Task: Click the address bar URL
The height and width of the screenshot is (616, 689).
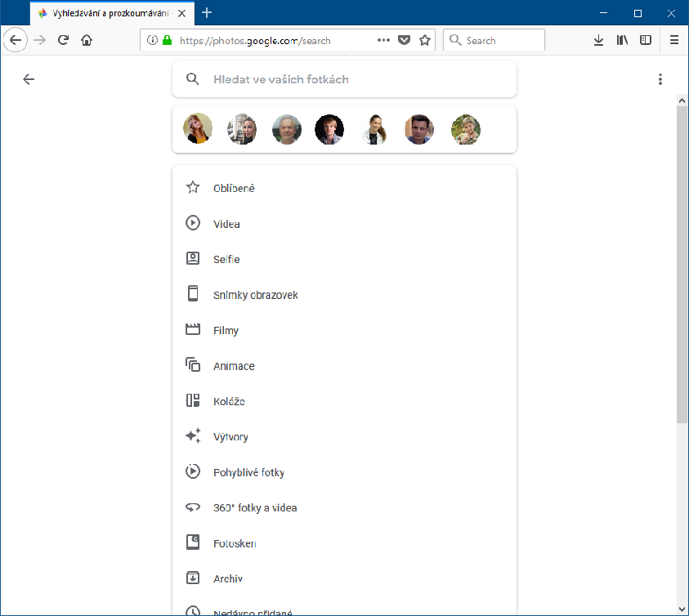Action: [x=255, y=41]
